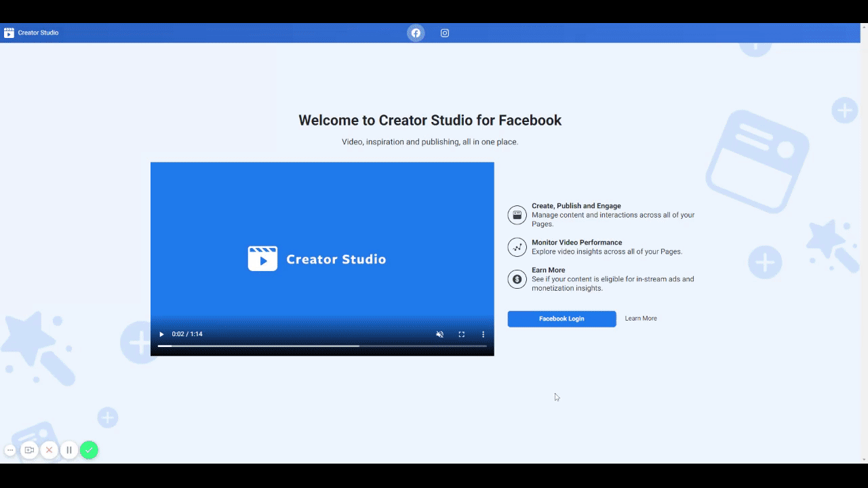The width and height of the screenshot is (868, 488).
Task: Expand the recorder's ellipsis options
Action: (x=10, y=450)
